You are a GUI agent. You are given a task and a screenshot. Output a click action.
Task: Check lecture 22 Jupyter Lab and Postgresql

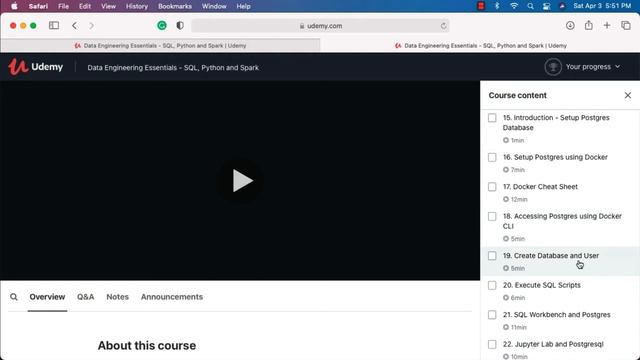(x=492, y=344)
